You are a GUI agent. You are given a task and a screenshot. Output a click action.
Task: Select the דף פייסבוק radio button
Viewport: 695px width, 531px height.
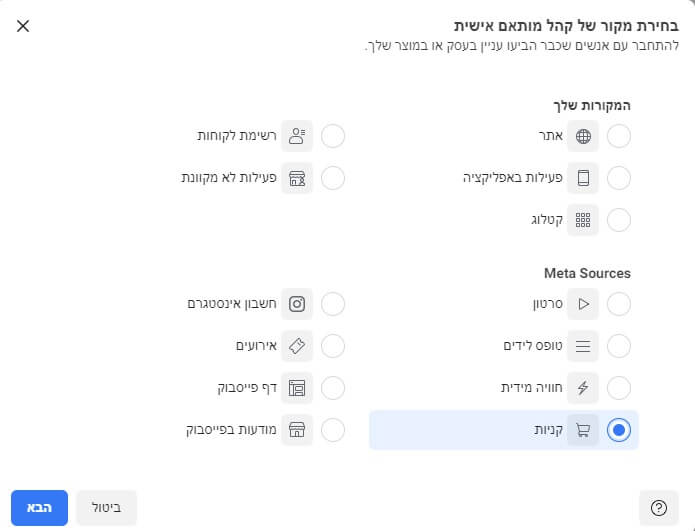(x=333, y=388)
